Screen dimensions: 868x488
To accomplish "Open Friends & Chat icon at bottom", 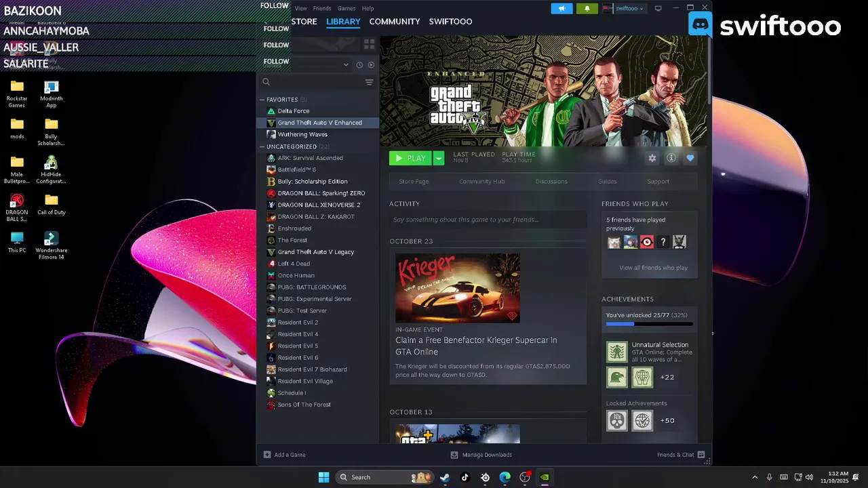I will pos(701,455).
